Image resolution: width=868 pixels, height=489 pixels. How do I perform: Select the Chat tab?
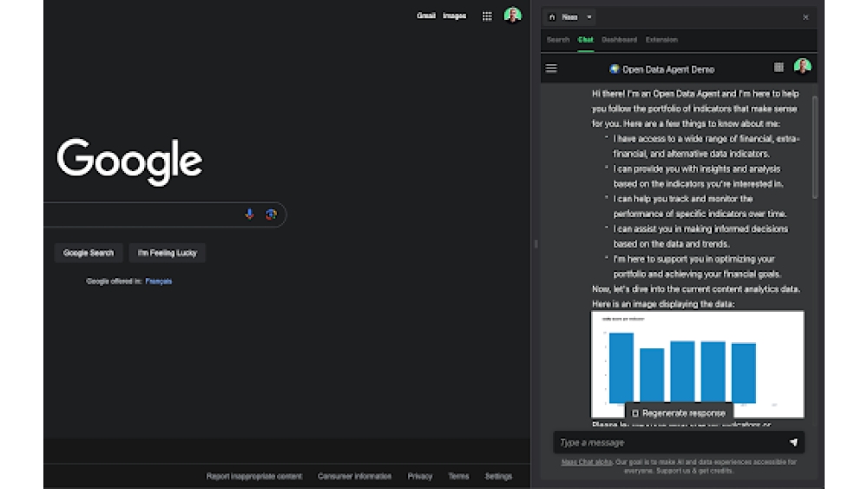point(585,40)
